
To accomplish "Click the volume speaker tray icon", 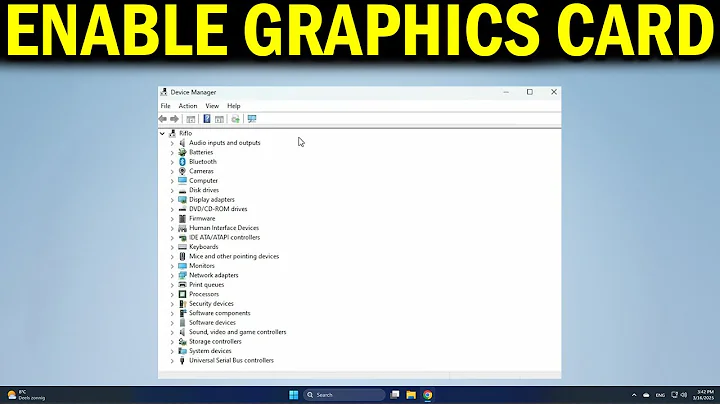I will (x=684, y=395).
